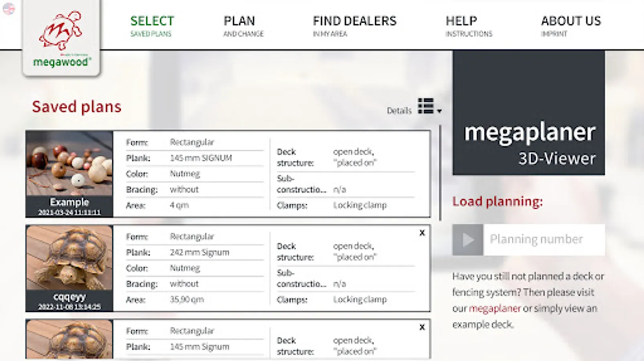Viewport: 644px width, 361px height.
Task: Click the play button beside Planning number
Action: click(468, 240)
